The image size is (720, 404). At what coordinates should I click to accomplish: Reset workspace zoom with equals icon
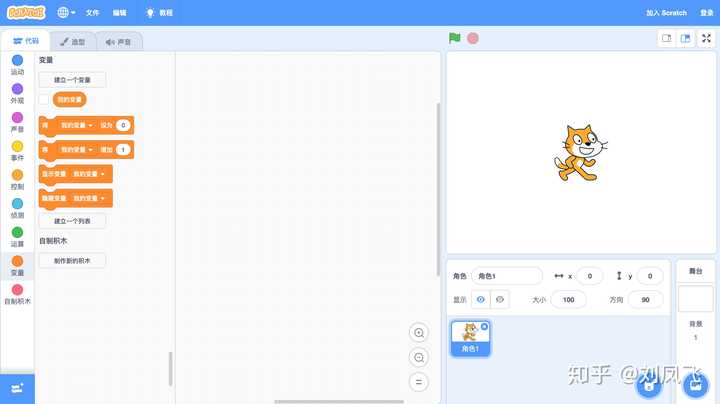coord(419,381)
